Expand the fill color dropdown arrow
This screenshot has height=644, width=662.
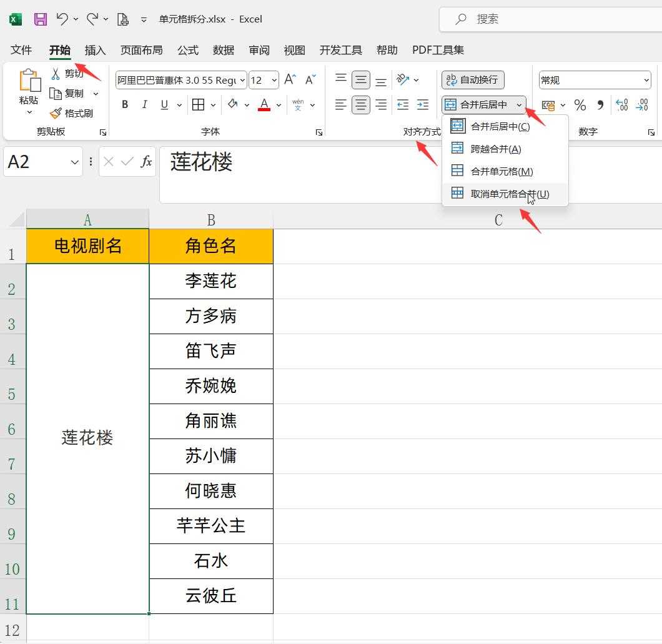(247, 105)
